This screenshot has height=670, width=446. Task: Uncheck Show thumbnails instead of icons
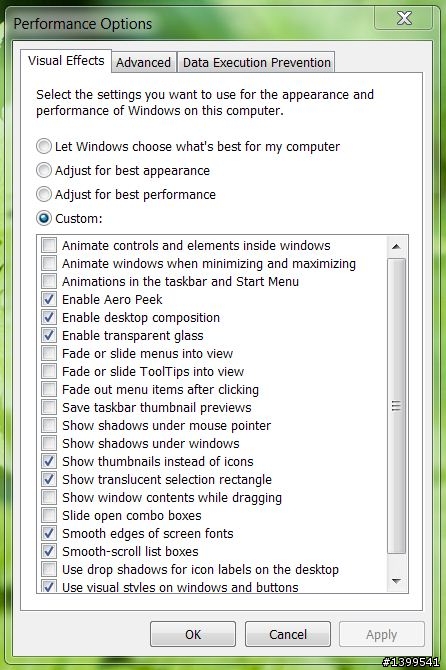[x=49, y=461]
